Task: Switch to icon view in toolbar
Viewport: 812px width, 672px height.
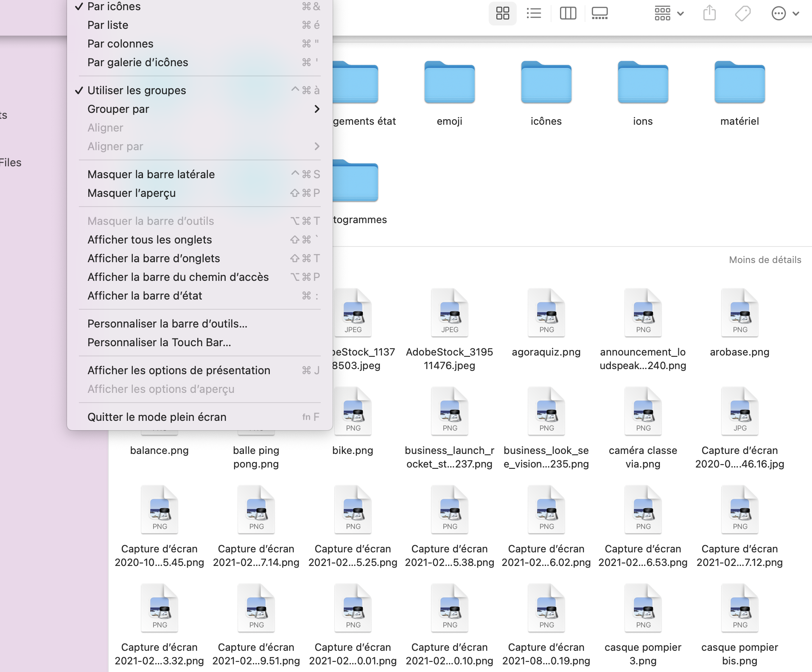Action: [503, 14]
